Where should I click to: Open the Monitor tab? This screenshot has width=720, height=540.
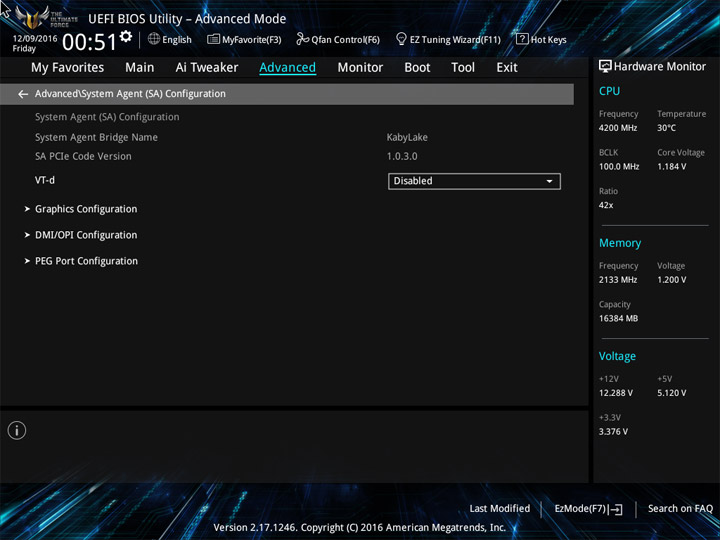coord(360,68)
